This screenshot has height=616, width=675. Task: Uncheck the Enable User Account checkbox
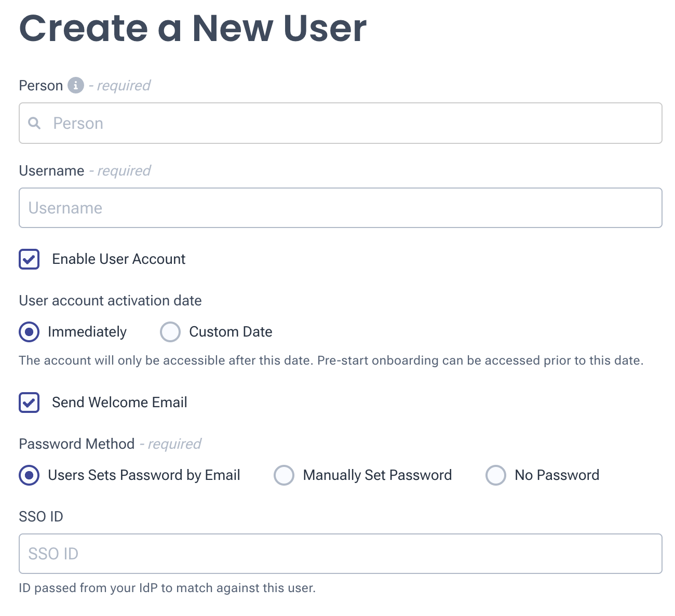(x=29, y=259)
